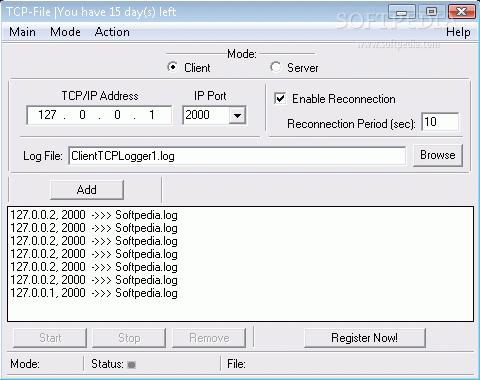The height and width of the screenshot is (380, 480).
Task: Select the Server mode radio button
Action: (x=276, y=67)
